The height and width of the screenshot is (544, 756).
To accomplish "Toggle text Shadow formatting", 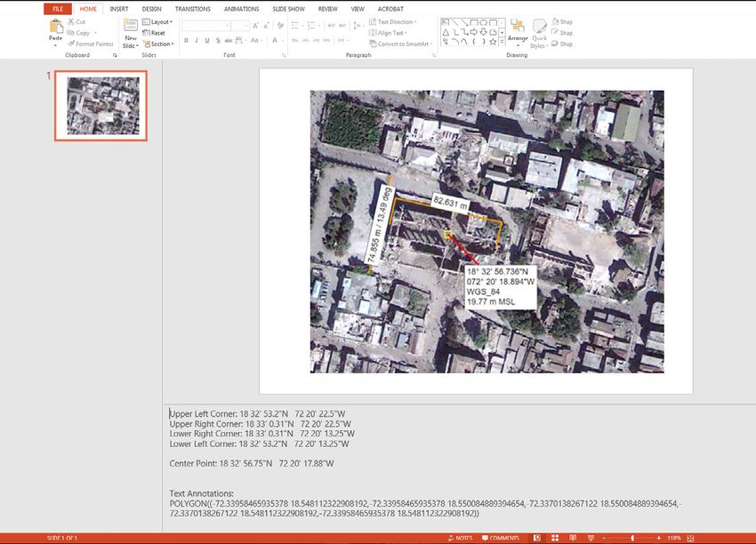I will pos(218,41).
